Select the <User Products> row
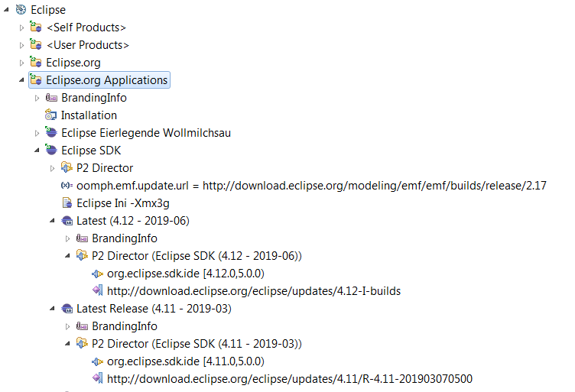Viewport: 575px width, 392px height. click(88, 45)
